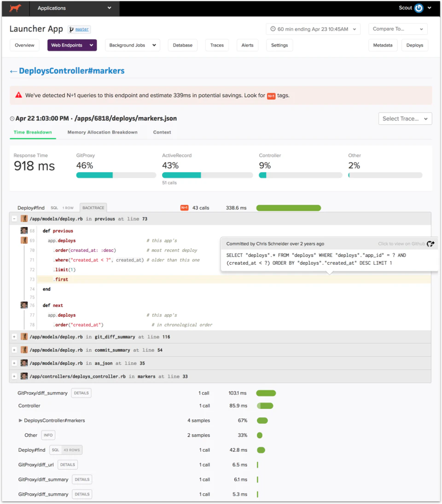Click the red warning triangle in the N+1 banner

pyautogui.click(x=18, y=94)
